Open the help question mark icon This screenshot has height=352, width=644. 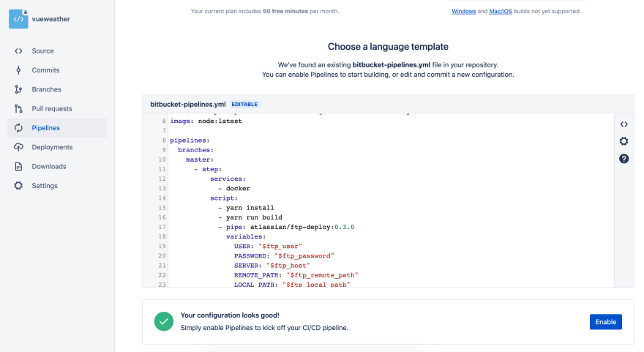click(624, 159)
